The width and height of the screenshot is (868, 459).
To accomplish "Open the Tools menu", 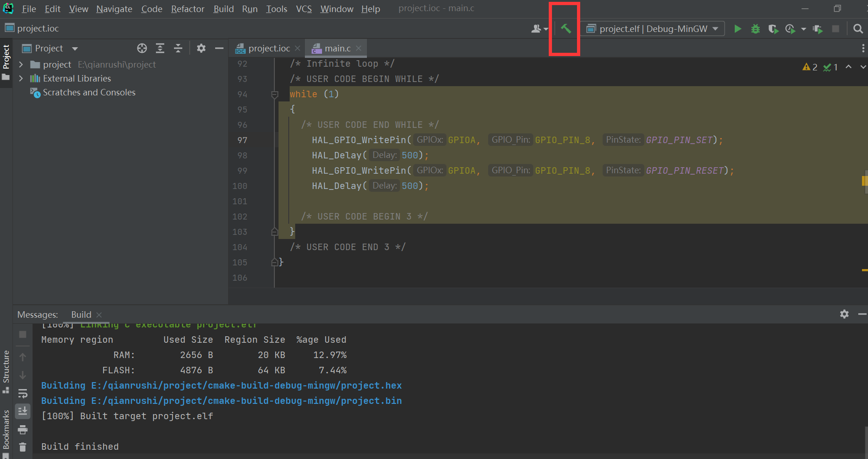I will [277, 9].
